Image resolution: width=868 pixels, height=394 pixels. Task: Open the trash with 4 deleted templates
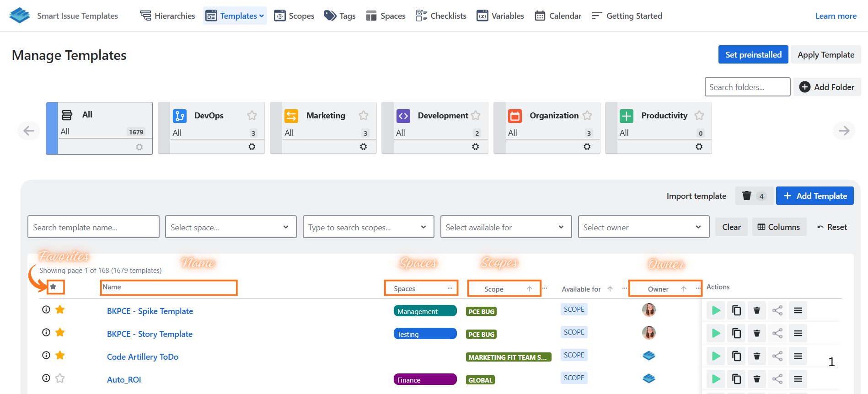pos(754,196)
